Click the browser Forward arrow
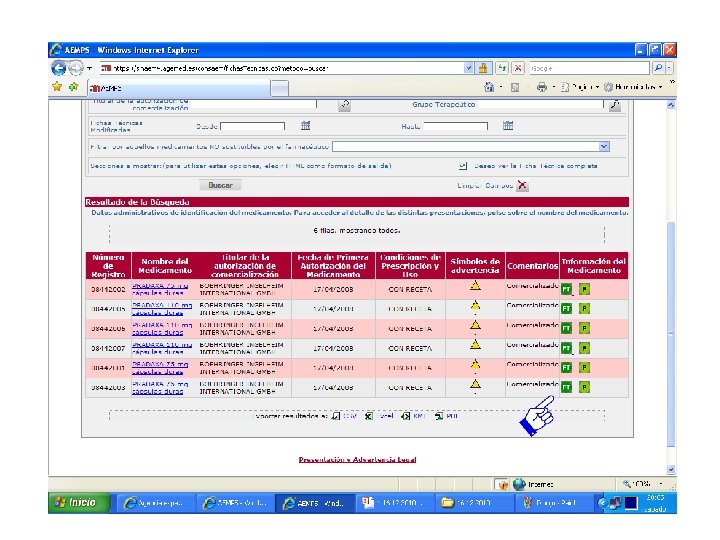The height and width of the screenshot is (540, 720). coord(76,68)
